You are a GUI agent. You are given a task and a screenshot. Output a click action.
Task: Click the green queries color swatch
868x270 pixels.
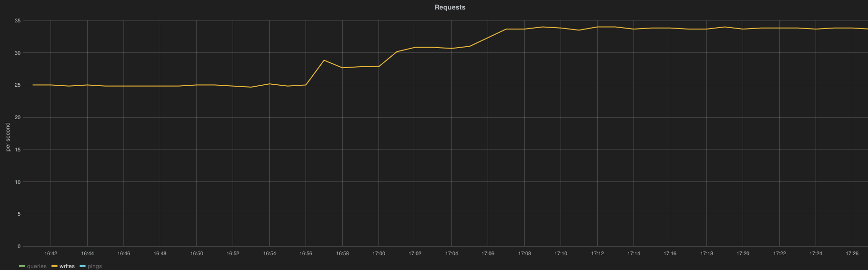click(x=22, y=266)
